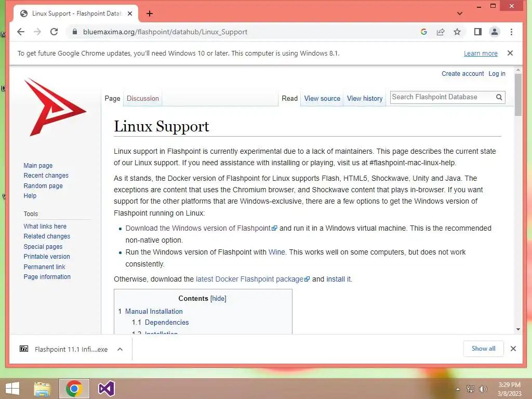Hide the Contents box
Screen dimensions: 532x399
(218, 299)
